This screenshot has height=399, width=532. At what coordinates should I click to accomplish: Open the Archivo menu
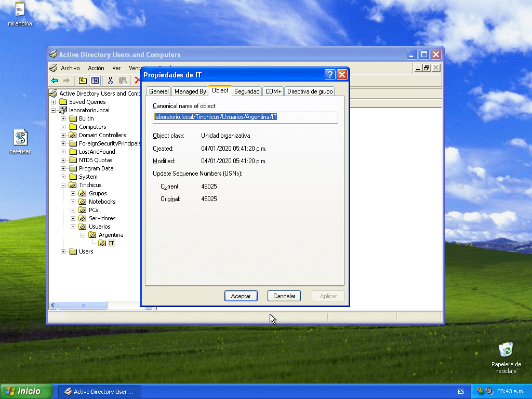(x=70, y=68)
